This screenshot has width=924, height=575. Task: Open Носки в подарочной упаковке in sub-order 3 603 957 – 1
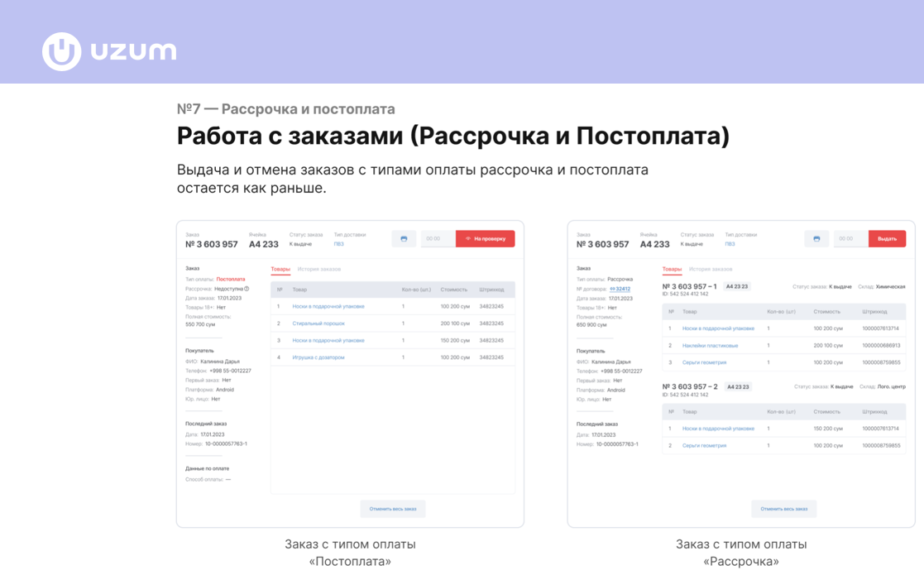click(718, 328)
